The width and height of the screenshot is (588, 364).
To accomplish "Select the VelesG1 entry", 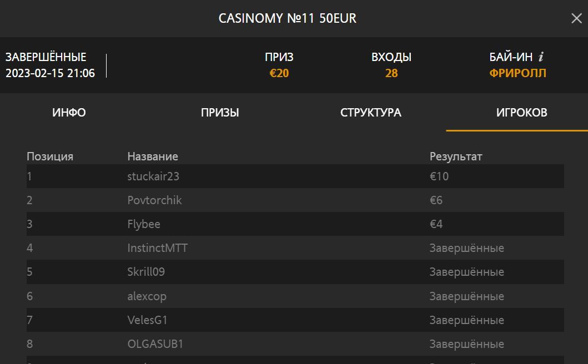I will click(x=295, y=320).
